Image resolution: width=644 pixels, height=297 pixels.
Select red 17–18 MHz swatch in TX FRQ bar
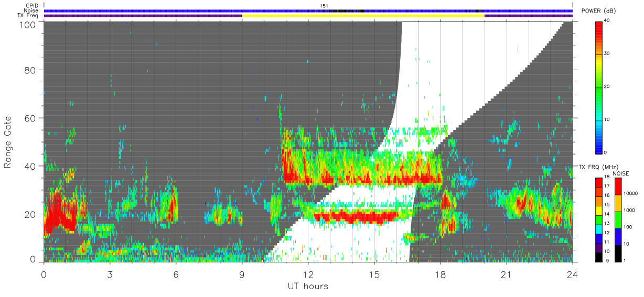click(599, 182)
